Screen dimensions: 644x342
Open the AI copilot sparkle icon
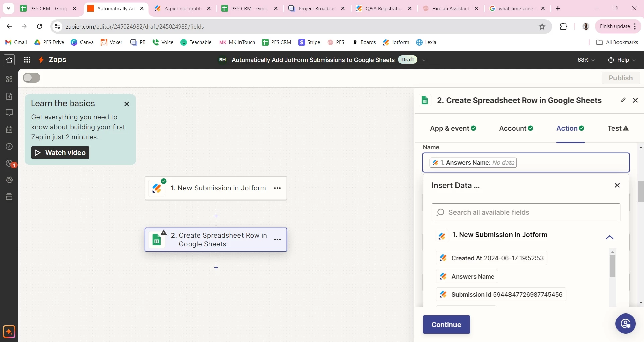pyautogui.click(x=9, y=332)
